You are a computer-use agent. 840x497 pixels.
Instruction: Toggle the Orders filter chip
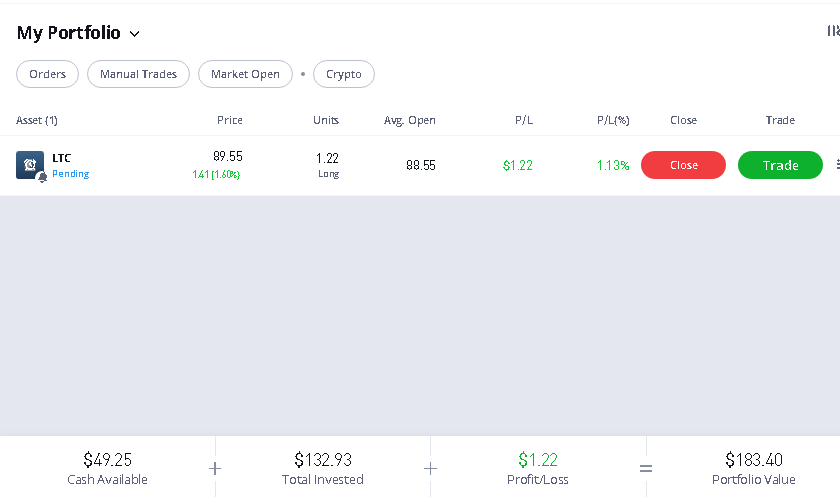[48, 74]
